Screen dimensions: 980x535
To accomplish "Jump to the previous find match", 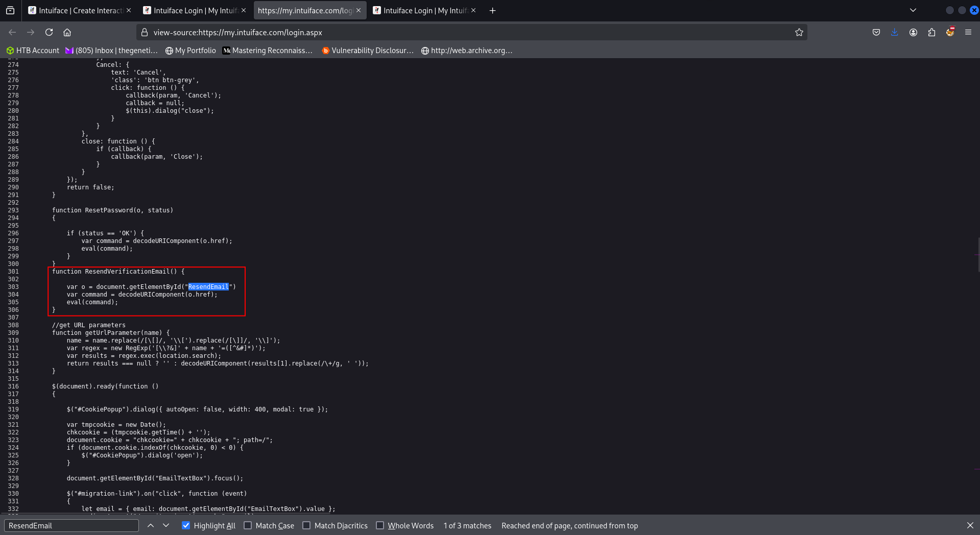I will [151, 525].
